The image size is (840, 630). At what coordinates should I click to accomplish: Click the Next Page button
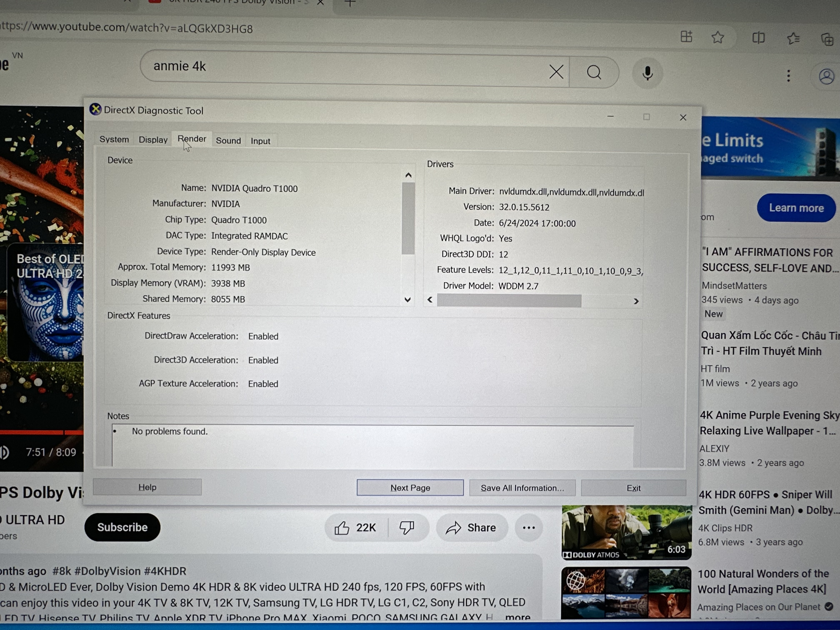click(410, 487)
